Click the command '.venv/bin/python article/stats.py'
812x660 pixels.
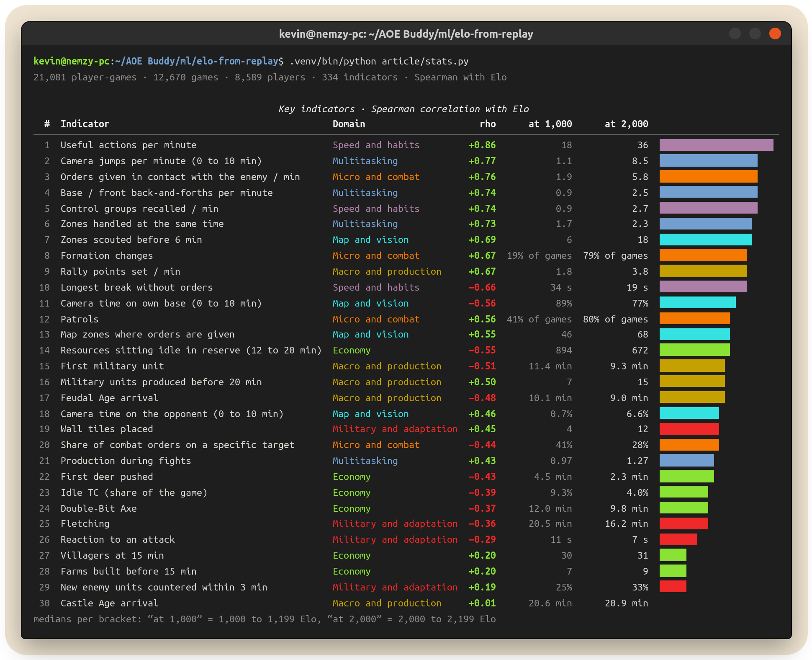point(379,61)
